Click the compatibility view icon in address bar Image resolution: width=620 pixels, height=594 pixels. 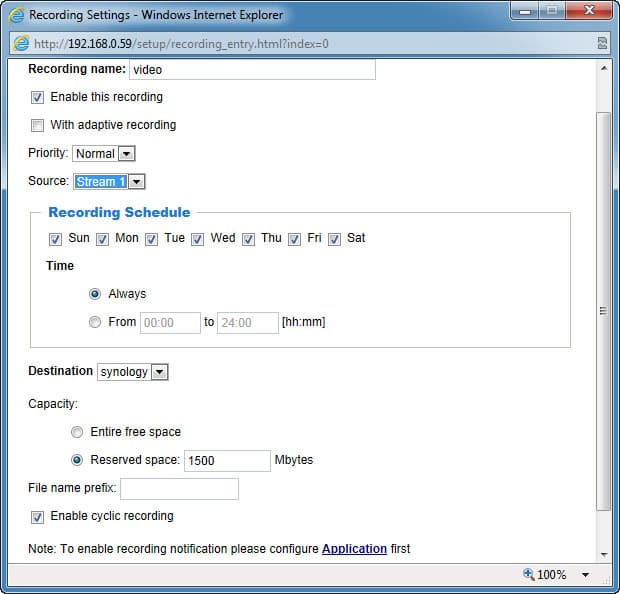(602, 43)
